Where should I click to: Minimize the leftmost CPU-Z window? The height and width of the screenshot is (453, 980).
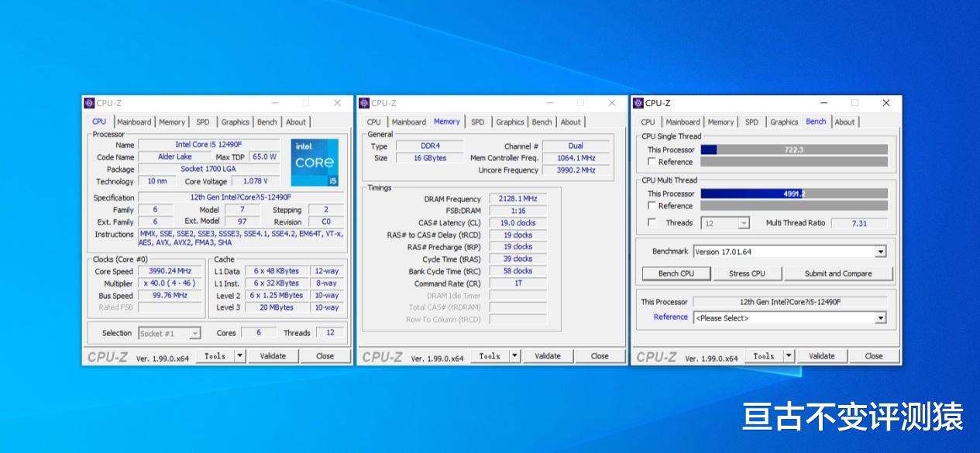point(276,103)
